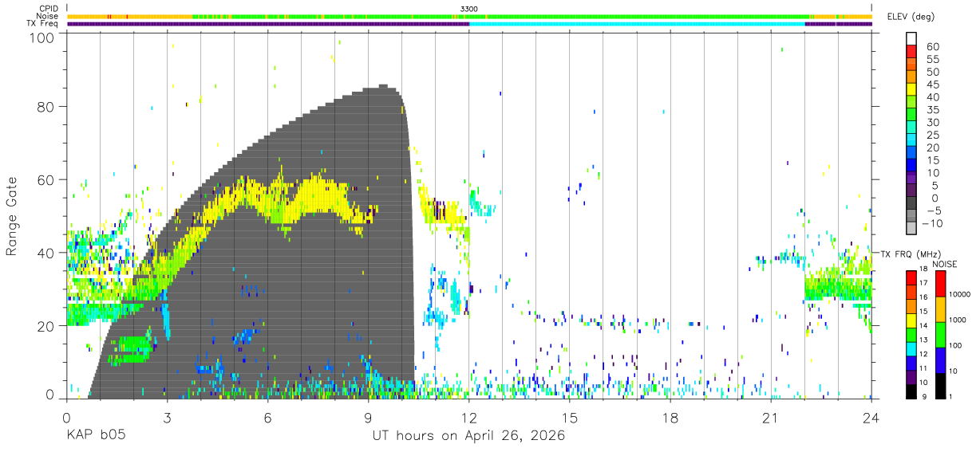
Task: Pick the red cell of elevation color bar
Action: point(911,52)
